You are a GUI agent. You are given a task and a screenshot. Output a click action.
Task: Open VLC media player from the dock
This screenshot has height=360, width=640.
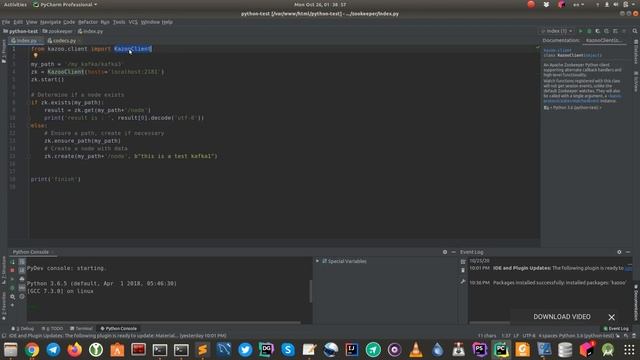pyautogui.click(x=416, y=350)
